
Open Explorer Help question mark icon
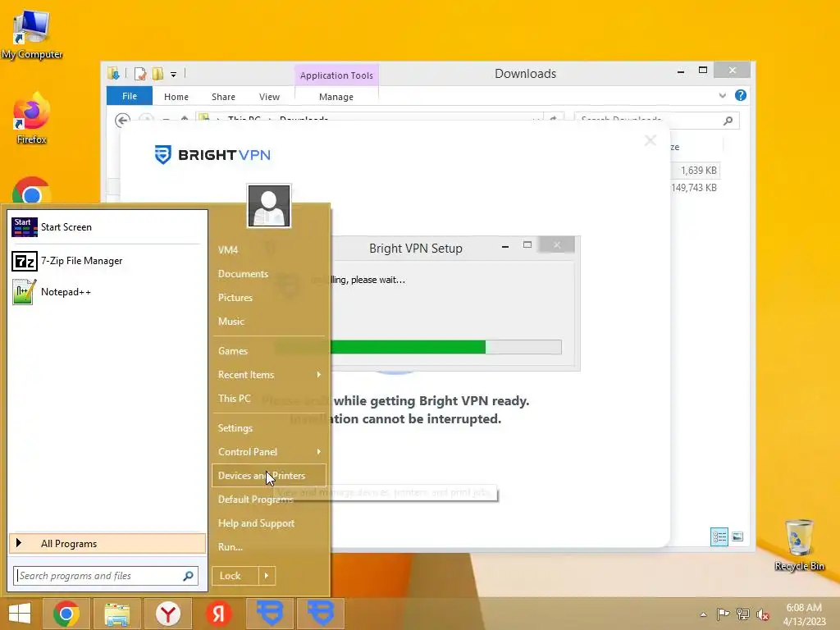741,95
